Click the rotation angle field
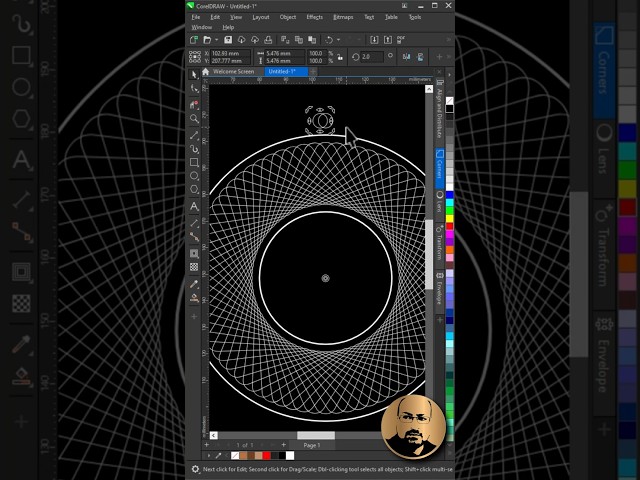 click(x=372, y=57)
